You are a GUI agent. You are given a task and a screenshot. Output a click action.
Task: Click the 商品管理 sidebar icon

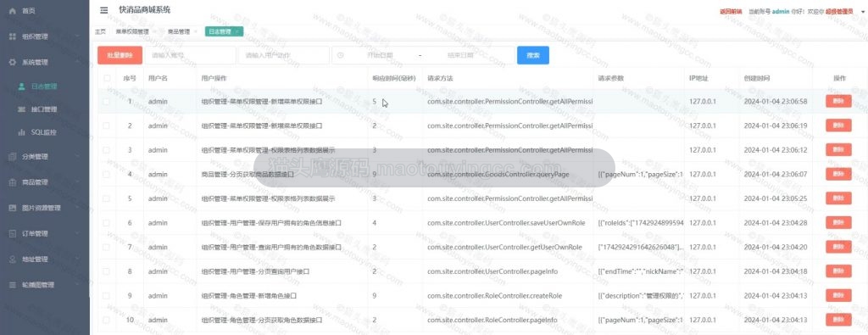[12, 182]
